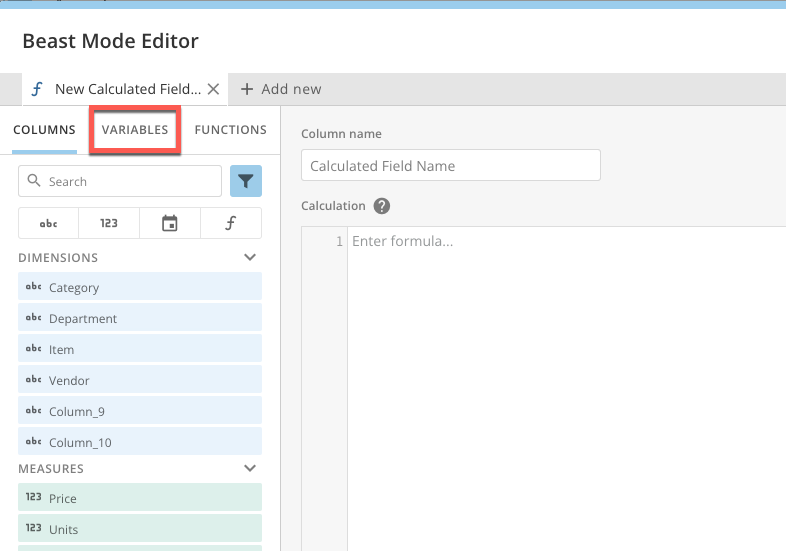Choose the Price measure column
Viewport: 786px width, 551px height.
point(140,499)
